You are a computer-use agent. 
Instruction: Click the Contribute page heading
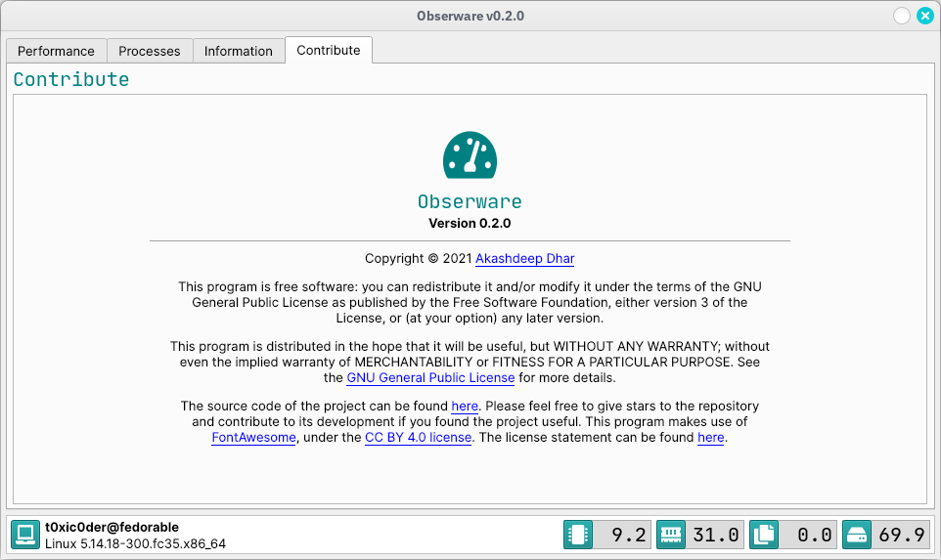click(x=71, y=79)
